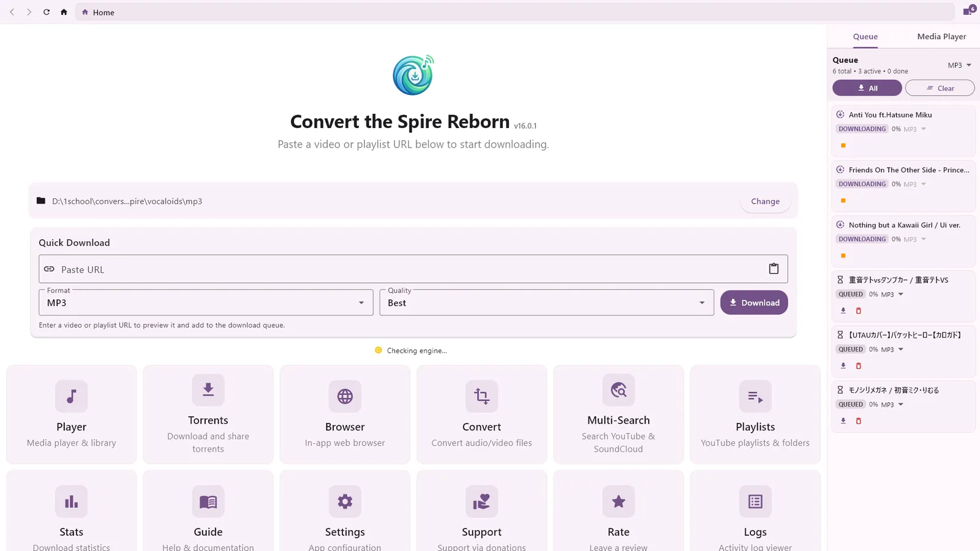Change format of queued UTAUカバー item
This screenshot has height=551, width=980.
[x=892, y=350]
